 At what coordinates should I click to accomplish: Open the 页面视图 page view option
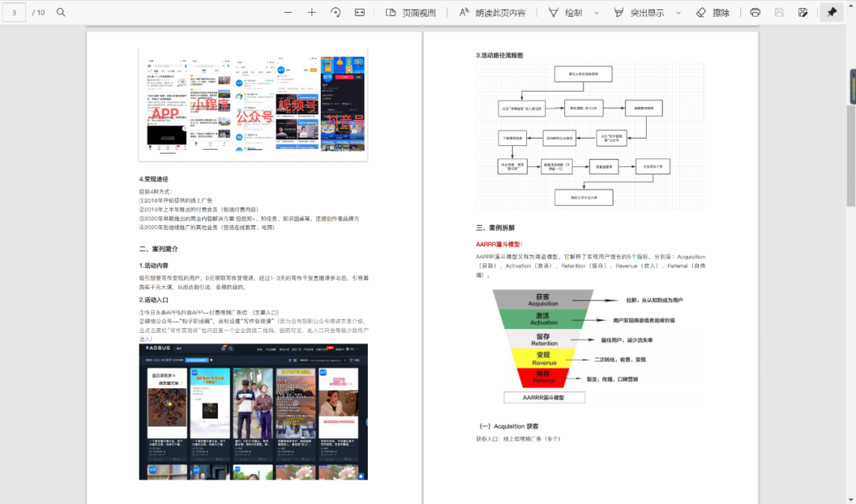pos(411,13)
